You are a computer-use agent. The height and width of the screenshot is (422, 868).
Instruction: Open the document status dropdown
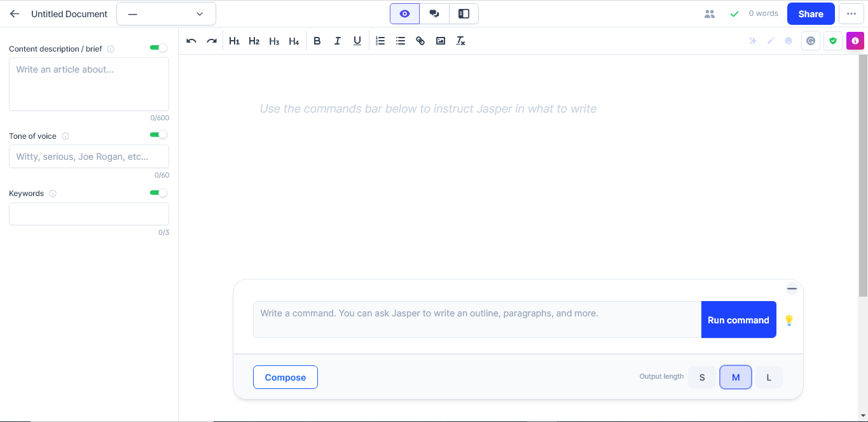coord(166,14)
